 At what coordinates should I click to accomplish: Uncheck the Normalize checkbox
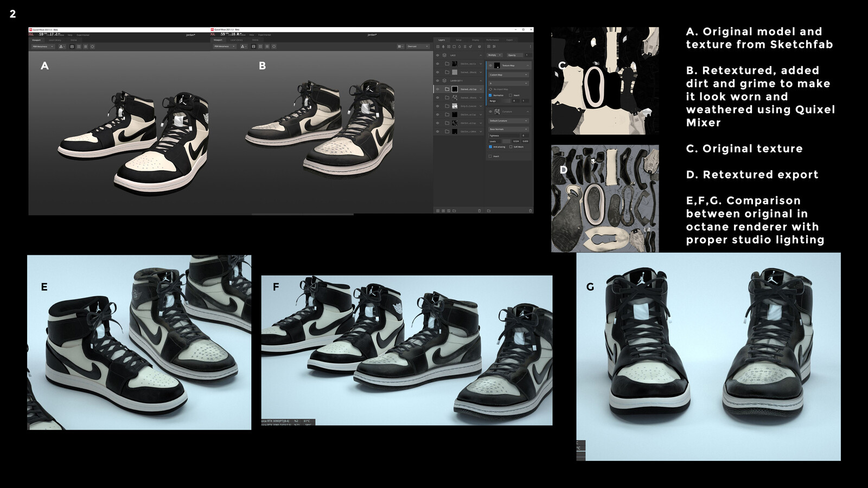tap(490, 95)
